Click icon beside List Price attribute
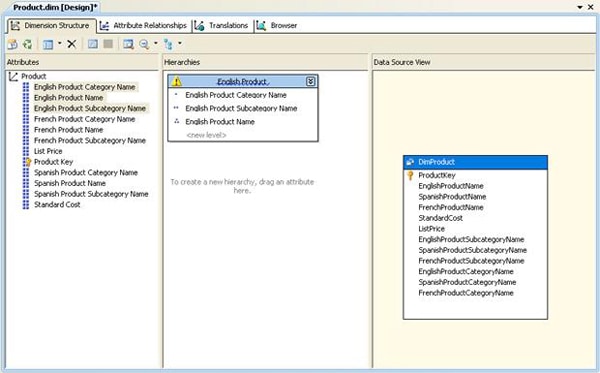This screenshot has height=373, width=600. pos(26,151)
